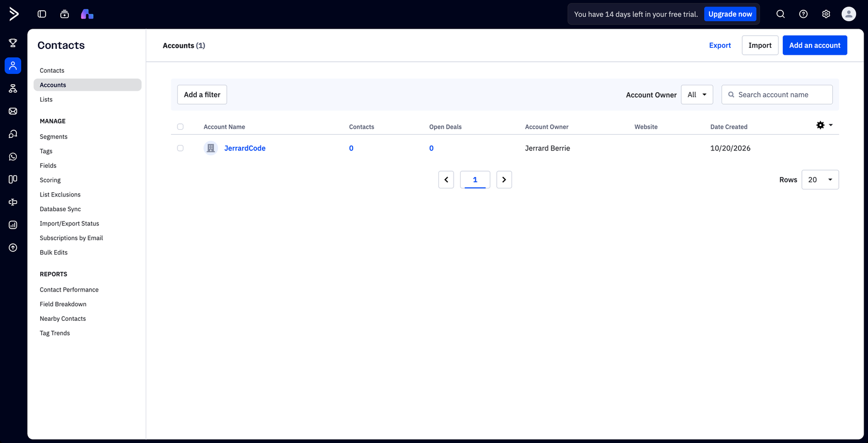Open the reports chart icon in left rail

pos(13,225)
